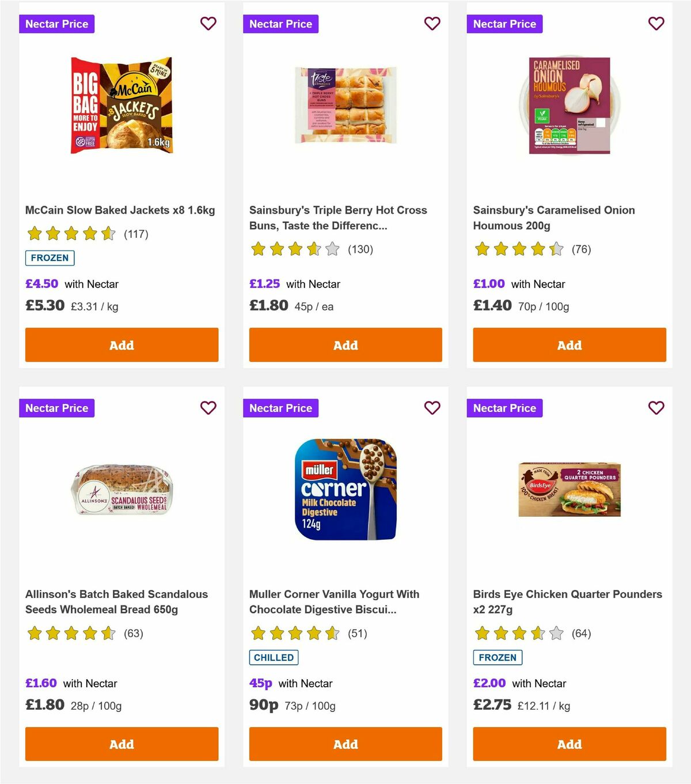Add Birds Eye Quarter Pounders to basket
Screen dimensions: 691x784
569,744
